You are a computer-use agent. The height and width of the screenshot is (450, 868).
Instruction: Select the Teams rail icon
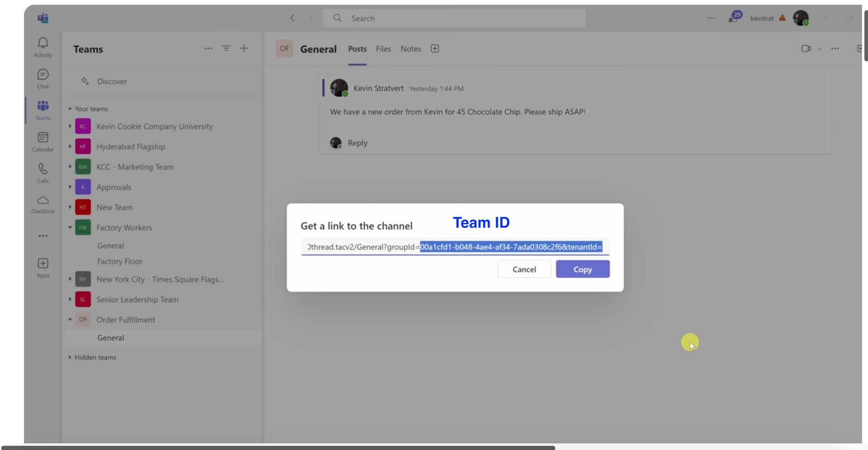click(43, 110)
